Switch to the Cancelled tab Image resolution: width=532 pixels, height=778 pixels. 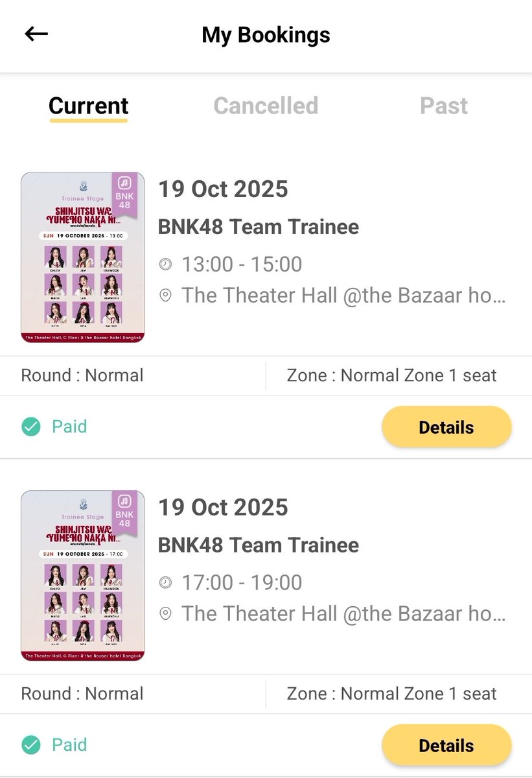point(266,106)
